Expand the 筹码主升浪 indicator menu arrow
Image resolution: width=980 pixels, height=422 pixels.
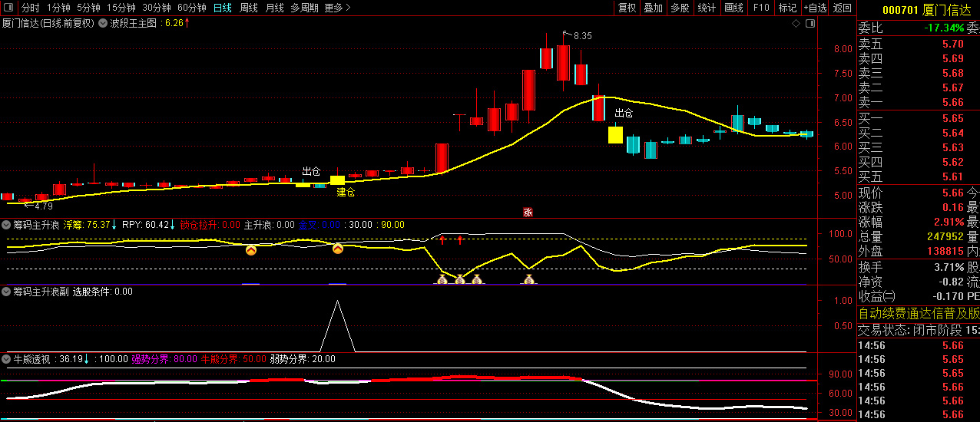point(7,225)
